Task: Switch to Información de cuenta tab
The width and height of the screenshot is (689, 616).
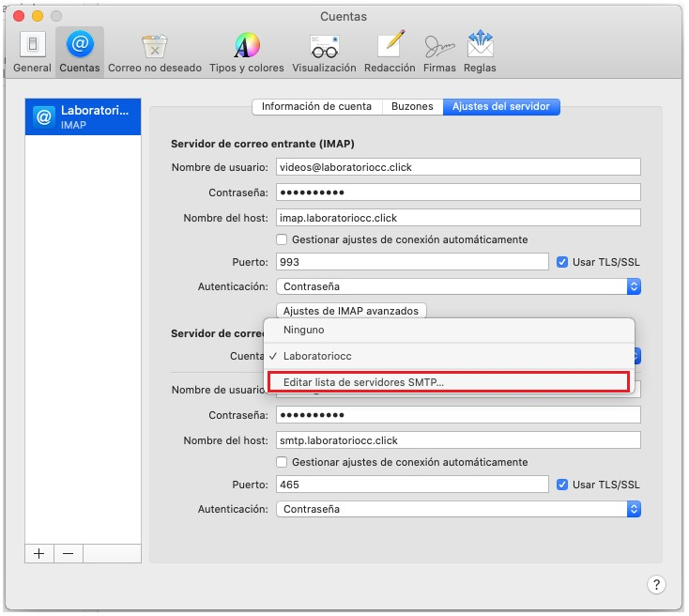Action: tap(317, 106)
